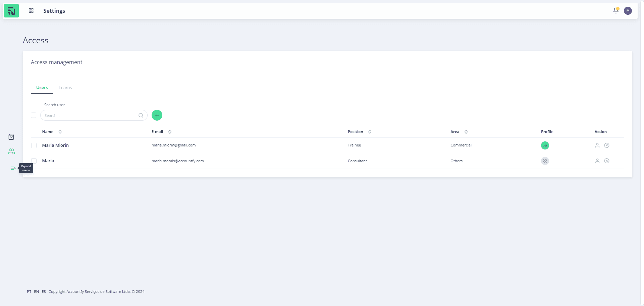
Task: Click the gray profile icon for Maria
Action: 545,161
